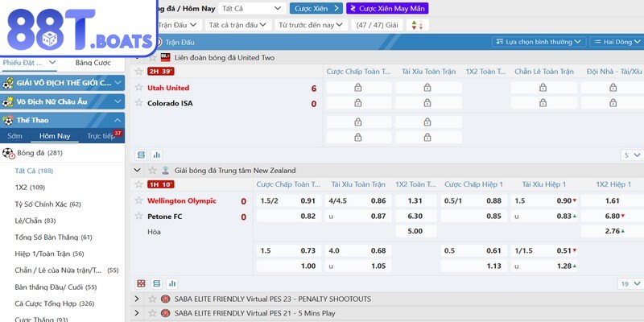Bet first-half over 1.5 at 0.90
Viewport: 644px width, 322px height.
pos(544,200)
